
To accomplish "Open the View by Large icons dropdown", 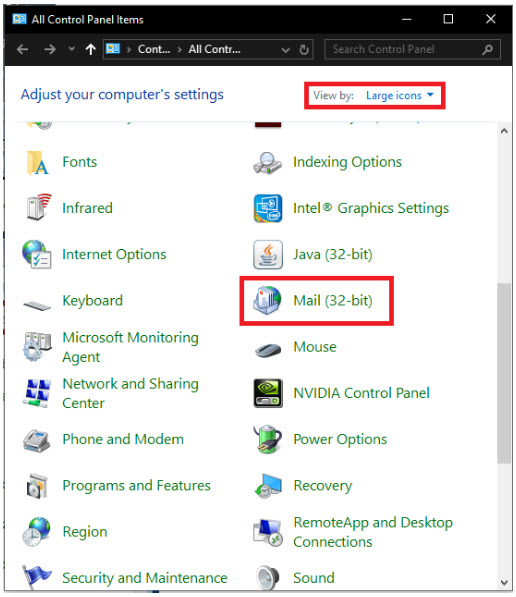I will coord(399,95).
